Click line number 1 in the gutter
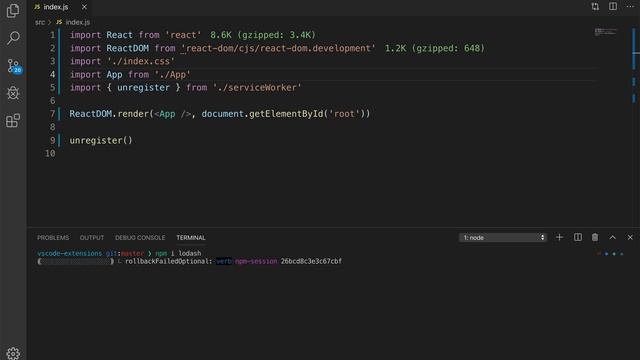The width and height of the screenshot is (640, 360). pyautogui.click(x=52, y=35)
